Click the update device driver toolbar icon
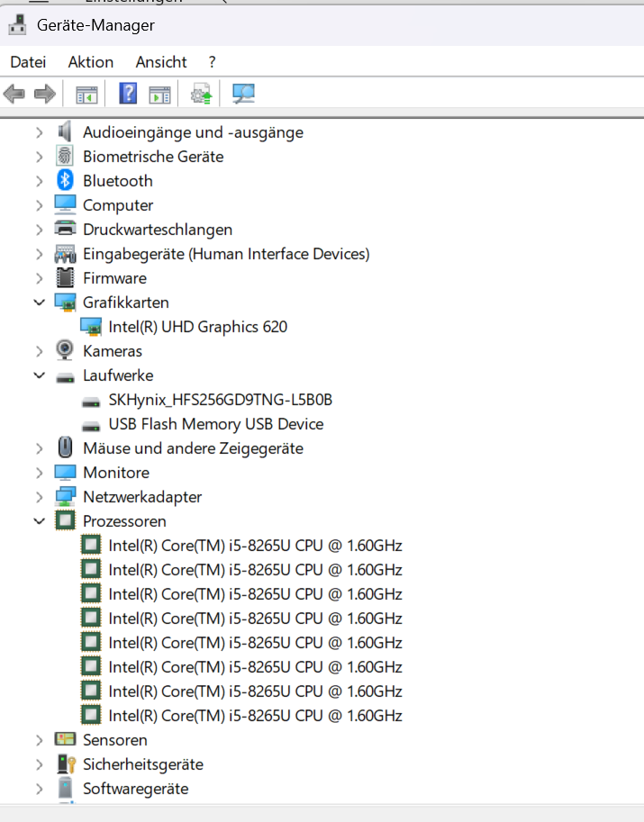This screenshot has width=644, height=822. point(202,94)
